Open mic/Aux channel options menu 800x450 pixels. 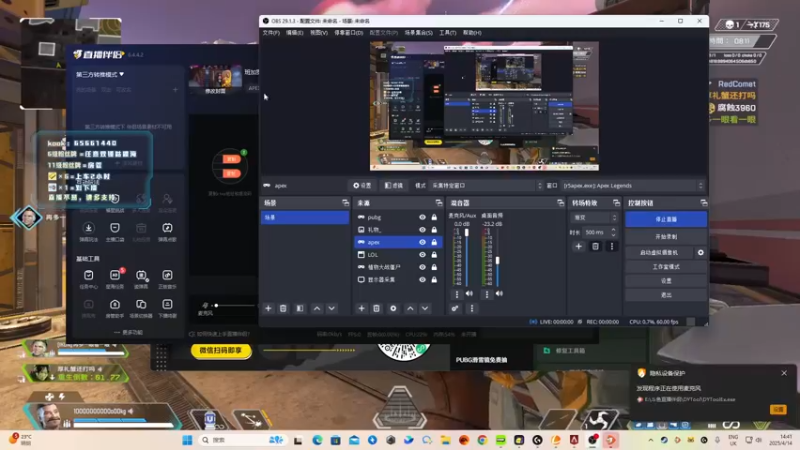click(x=457, y=294)
